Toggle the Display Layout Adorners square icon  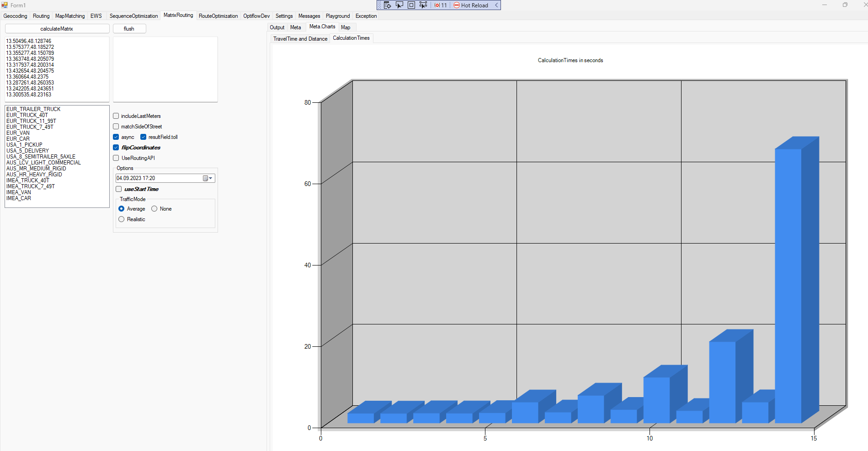tap(411, 5)
